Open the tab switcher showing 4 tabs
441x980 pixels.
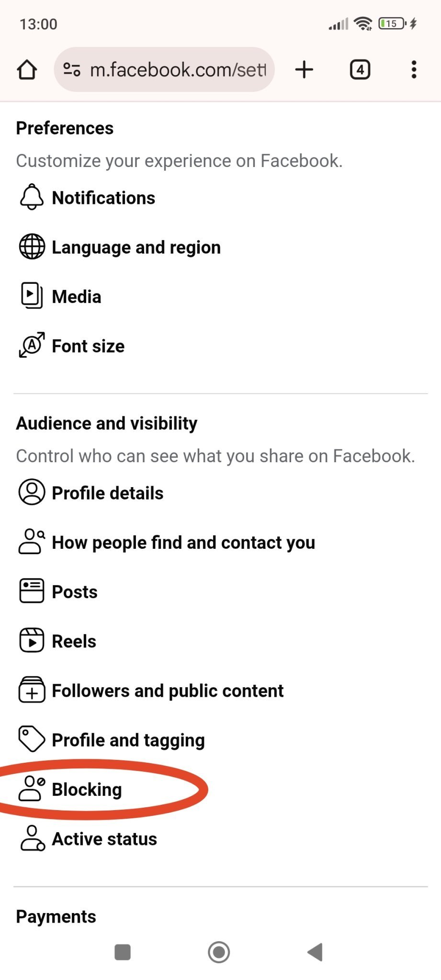(360, 70)
